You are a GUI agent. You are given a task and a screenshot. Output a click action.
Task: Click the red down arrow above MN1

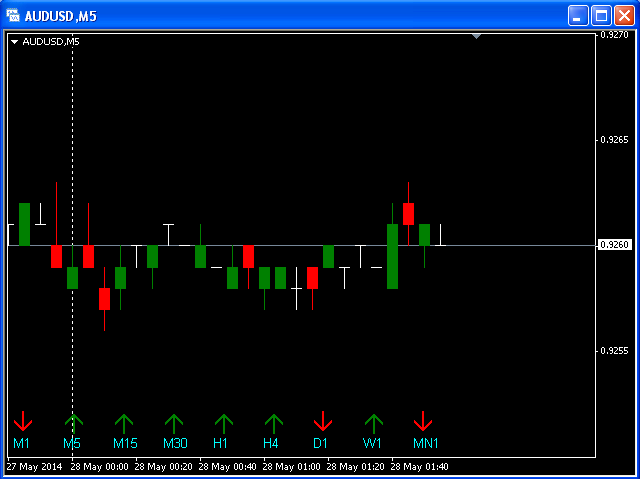coord(423,421)
